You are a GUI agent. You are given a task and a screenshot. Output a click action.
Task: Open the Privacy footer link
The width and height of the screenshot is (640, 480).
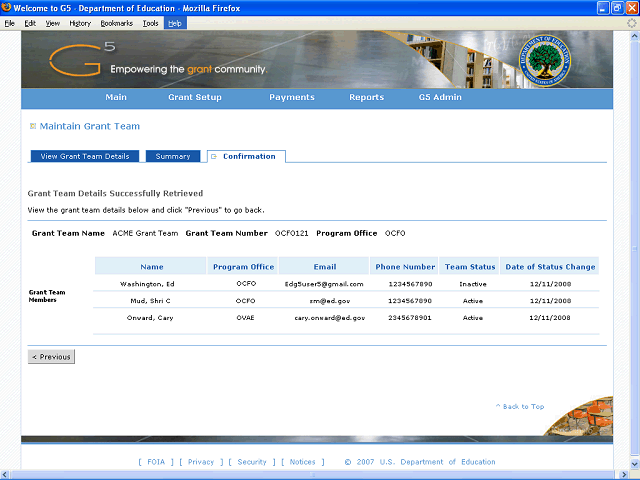point(201,462)
